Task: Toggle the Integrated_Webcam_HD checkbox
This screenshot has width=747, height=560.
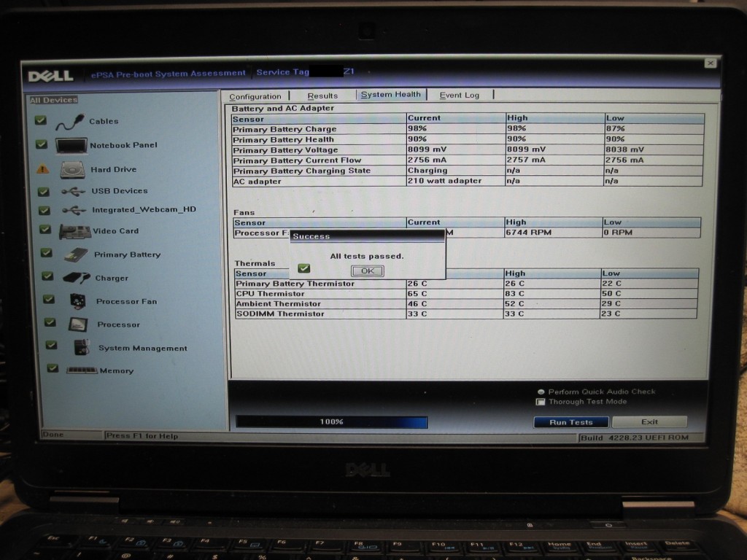Action: [x=44, y=210]
